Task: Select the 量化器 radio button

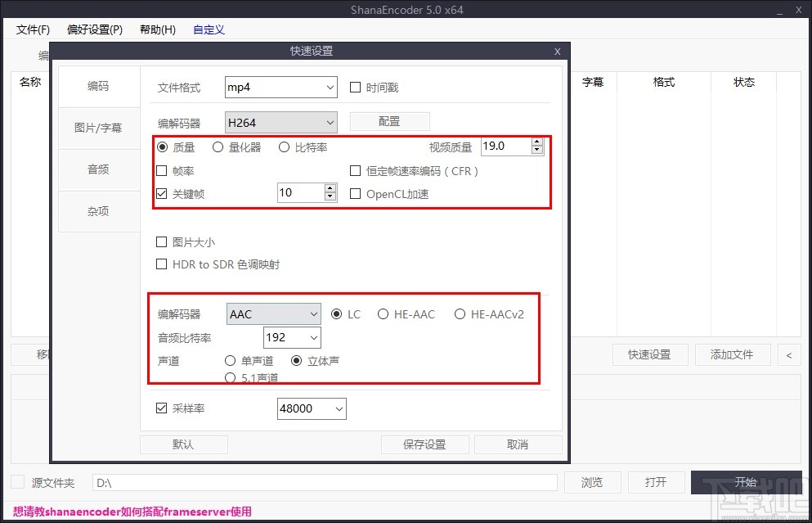Action: pyautogui.click(x=218, y=147)
